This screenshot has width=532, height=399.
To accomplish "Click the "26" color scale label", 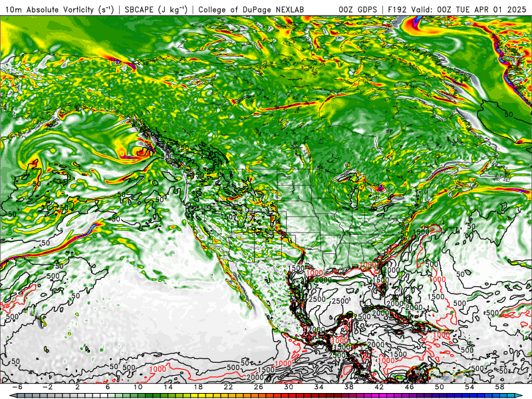I will pos(258,387).
